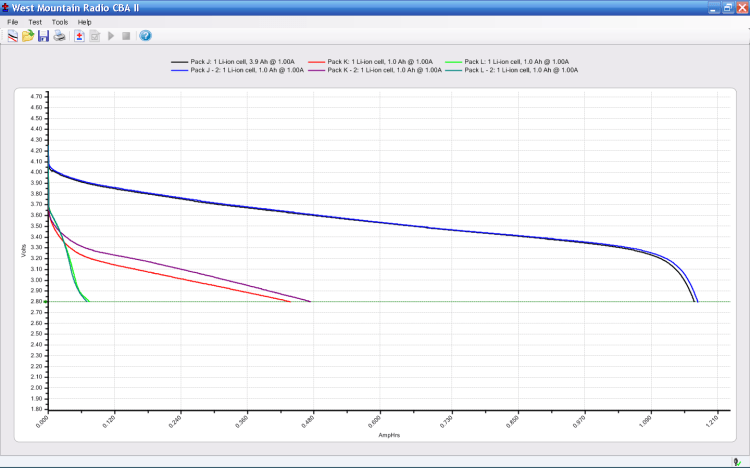Click the grayed-out checklist toolbar icon

[95, 36]
